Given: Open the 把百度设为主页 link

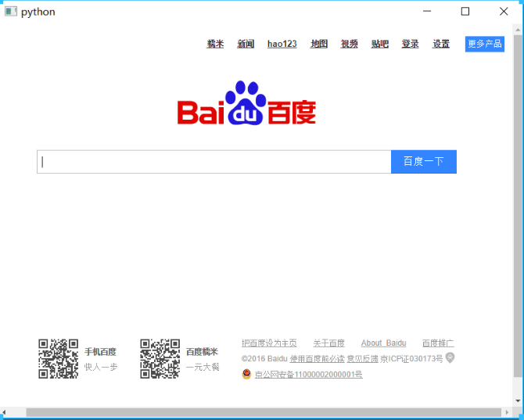Looking at the screenshot, I should point(269,343).
